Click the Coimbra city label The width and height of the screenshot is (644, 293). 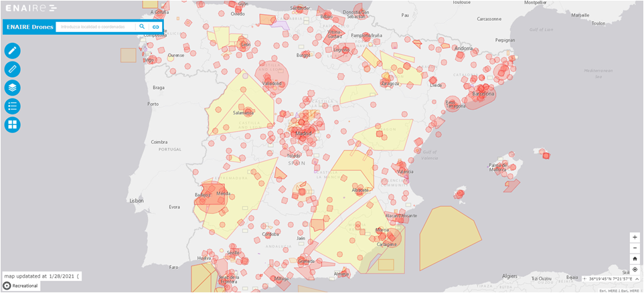click(159, 142)
